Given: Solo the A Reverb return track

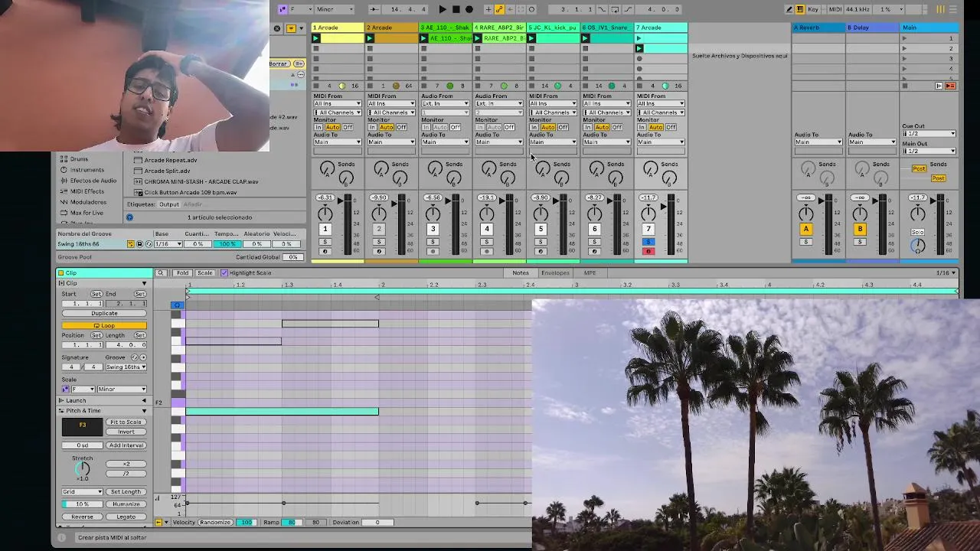Looking at the screenshot, I should point(805,242).
